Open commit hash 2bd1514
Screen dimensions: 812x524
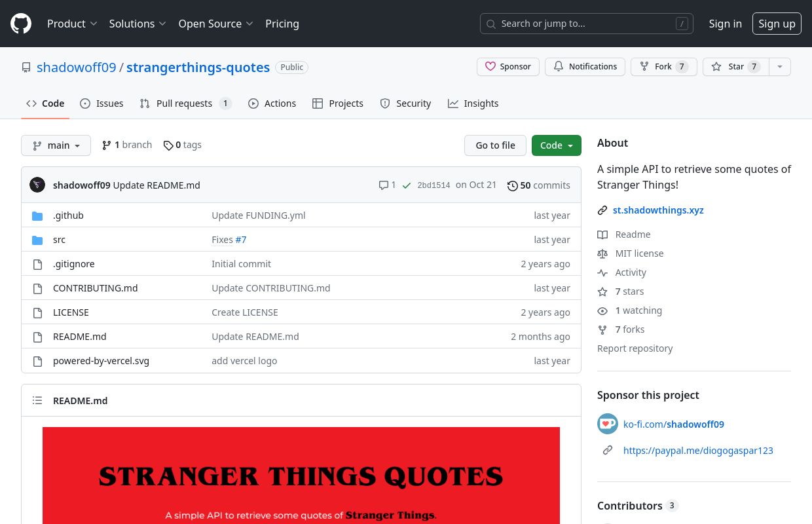[434, 185]
